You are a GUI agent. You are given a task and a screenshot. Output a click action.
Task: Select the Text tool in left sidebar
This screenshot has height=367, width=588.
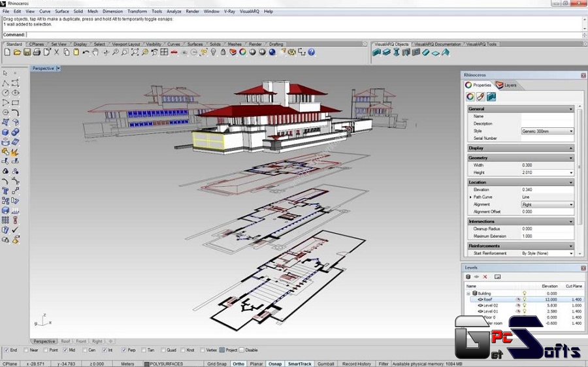click(x=5, y=191)
